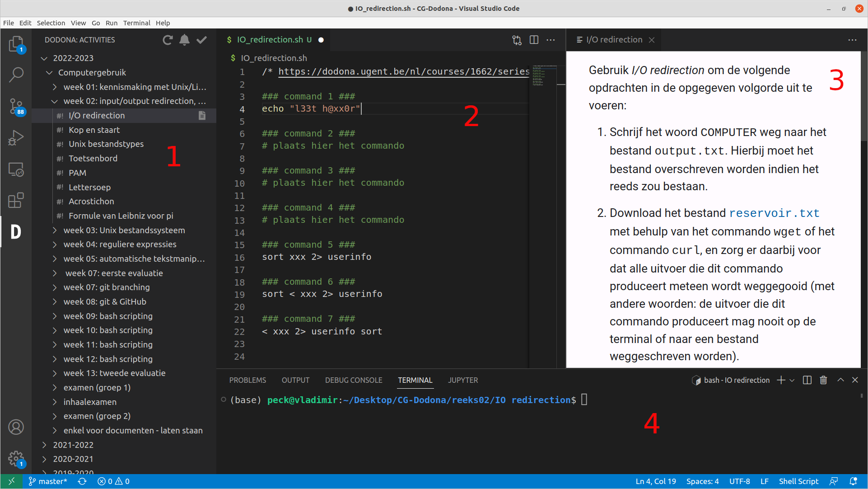This screenshot has height=489, width=868.
Task: Open the Dodona panel in the activity bar
Action: (x=16, y=231)
